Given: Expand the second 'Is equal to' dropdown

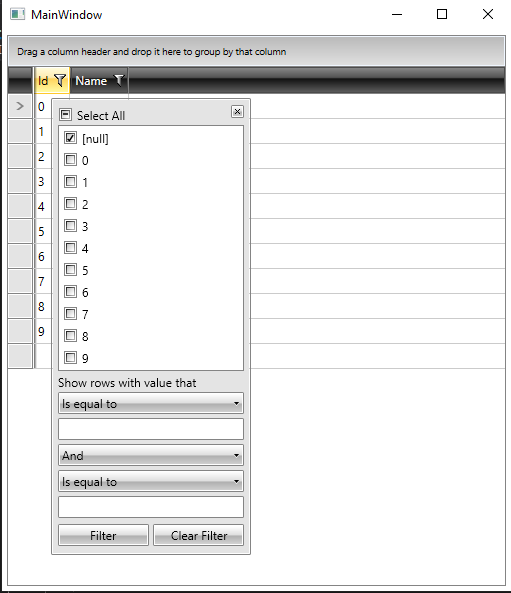Looking at the screenshot, I should point(151,481).
